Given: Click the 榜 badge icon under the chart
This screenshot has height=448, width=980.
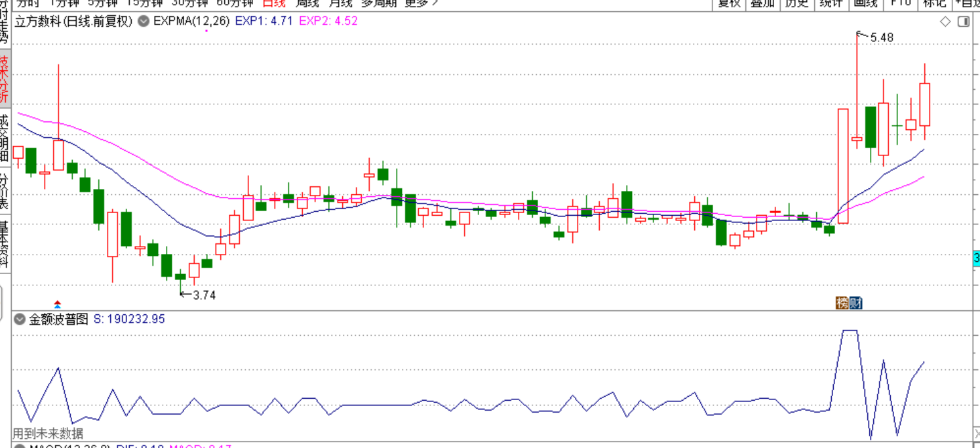Looking at the screenshot, I should 842,302.
